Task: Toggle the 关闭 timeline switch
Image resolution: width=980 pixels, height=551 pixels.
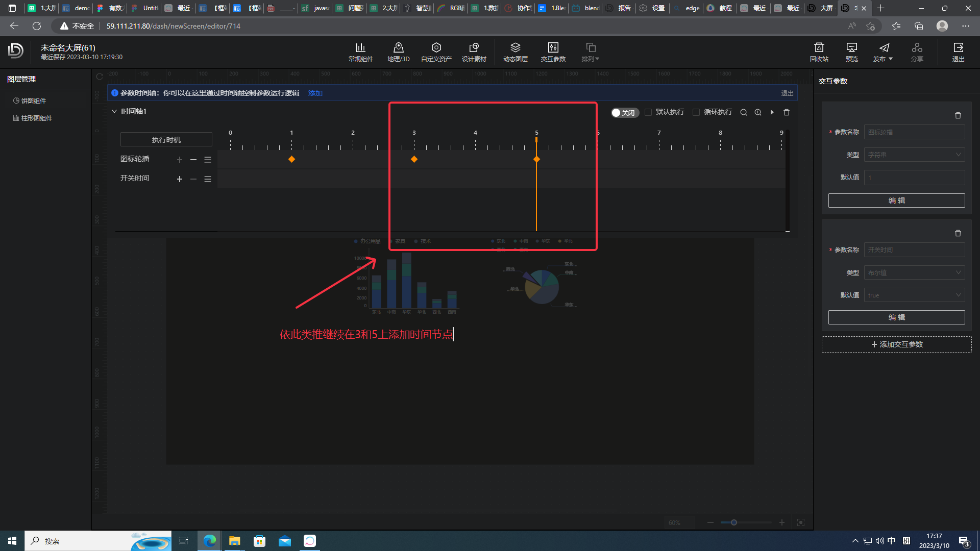Action: click(625, 113)
